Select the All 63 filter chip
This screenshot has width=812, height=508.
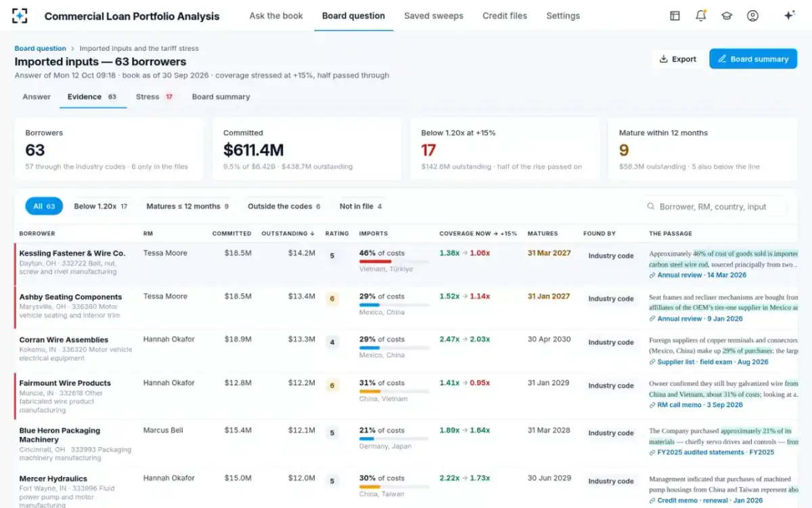44,207
